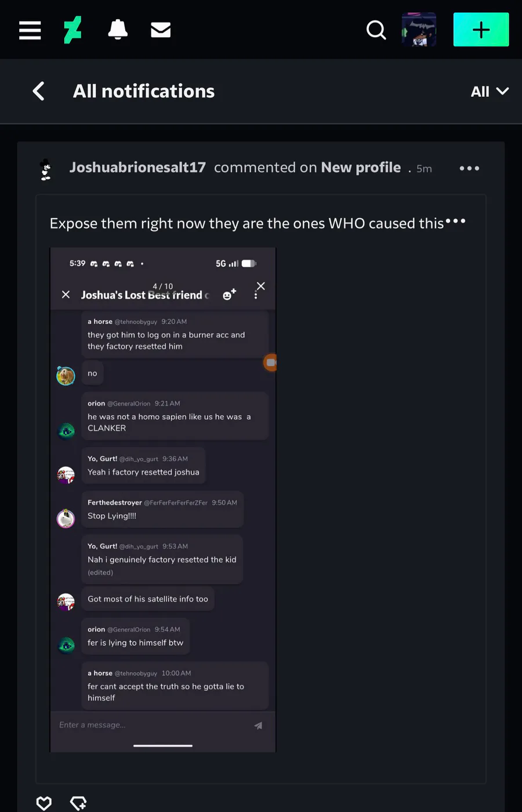Screen dimensions: 522x812
Task: Open the notification's three-dot options menu
Action: [x=469, y=168]
